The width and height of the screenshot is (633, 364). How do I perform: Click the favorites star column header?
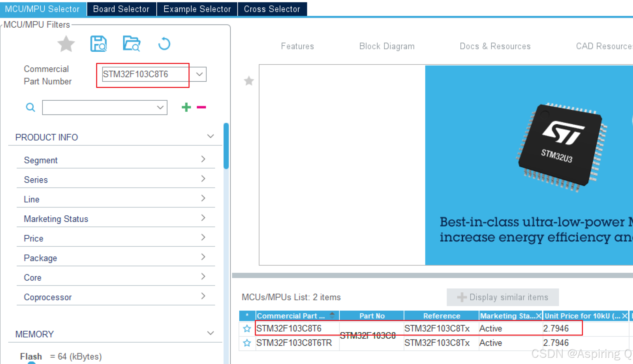tap(247, 316)
